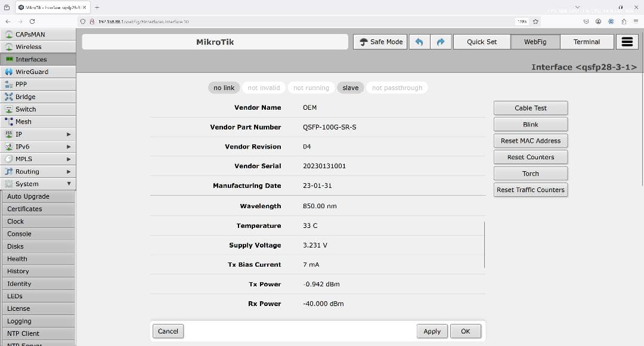Image resolution: width=644 pixels, height=346 pixels.
Task: Click the redo arrow button
Action: (x=441, y=42)
